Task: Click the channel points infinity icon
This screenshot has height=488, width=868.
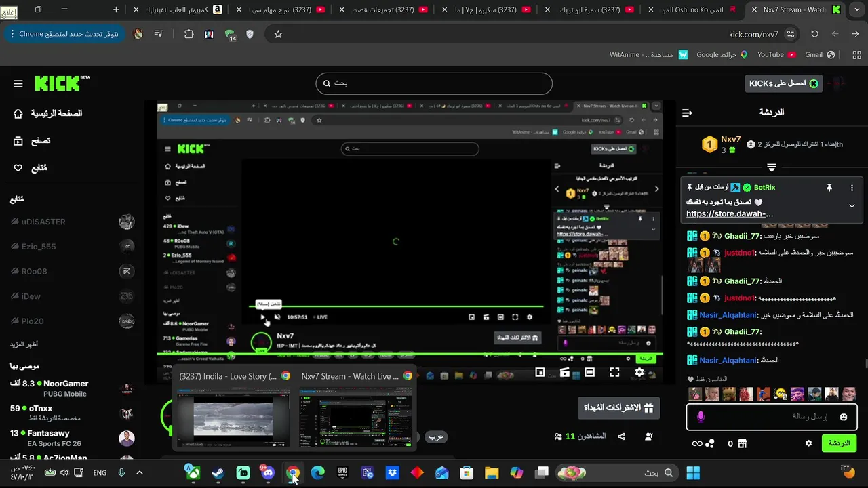Action: pyautogui.click(x=696, y=443)
